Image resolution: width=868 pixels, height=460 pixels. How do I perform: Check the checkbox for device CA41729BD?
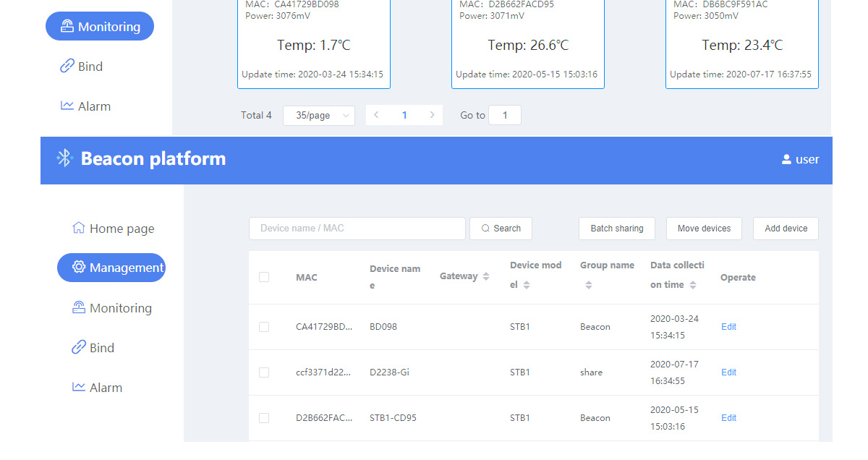(264, 326)
